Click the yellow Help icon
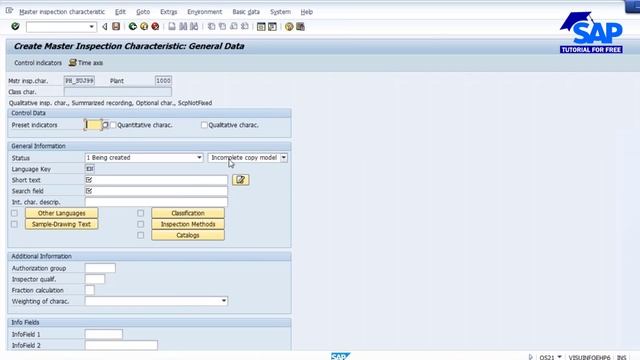 click(289, 27)
